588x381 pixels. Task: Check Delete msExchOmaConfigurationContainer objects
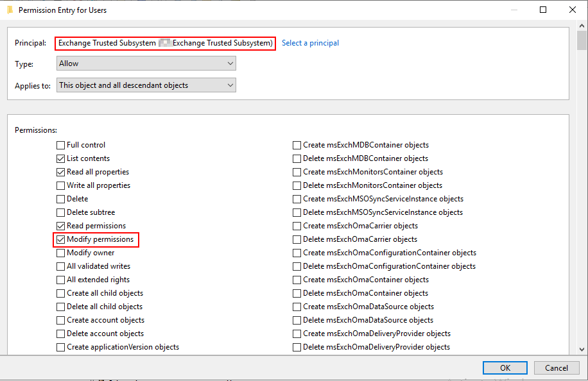[x=297, y=266]
